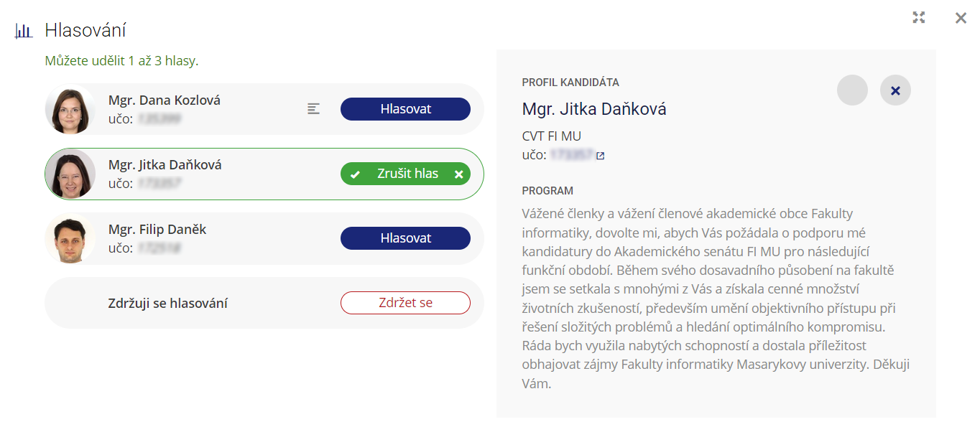This screenshot has width=980, height=427.
Task: Select the Zdržuji se hlasování row label
Action: (x=167, y=304)
